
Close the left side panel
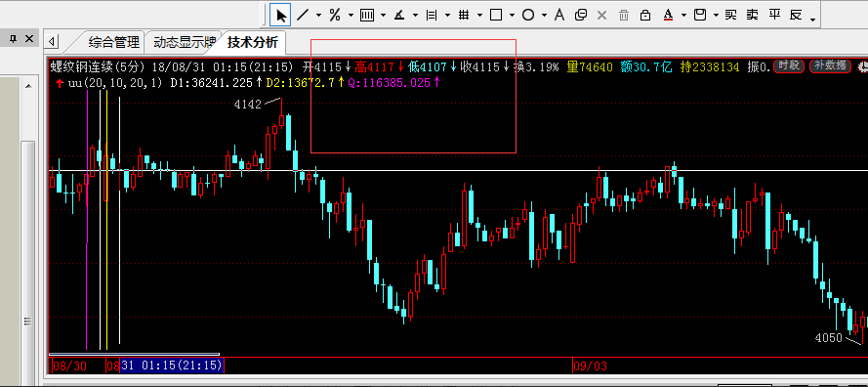[x=30, y=38]
